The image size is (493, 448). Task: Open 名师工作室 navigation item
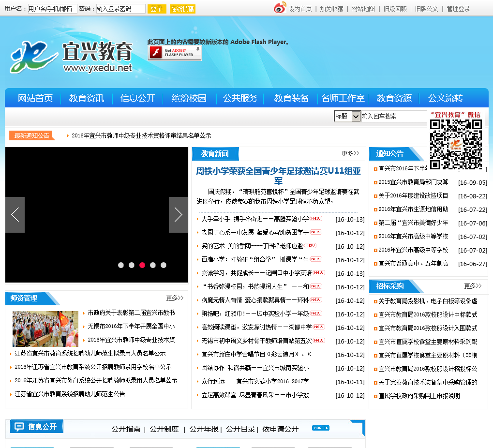click(343, 98)
